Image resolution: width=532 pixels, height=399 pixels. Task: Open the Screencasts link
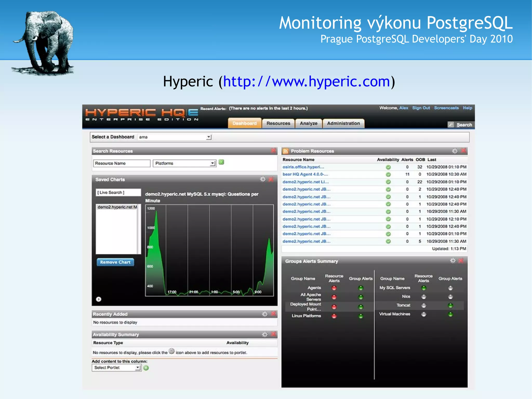(x=446, y=108)
